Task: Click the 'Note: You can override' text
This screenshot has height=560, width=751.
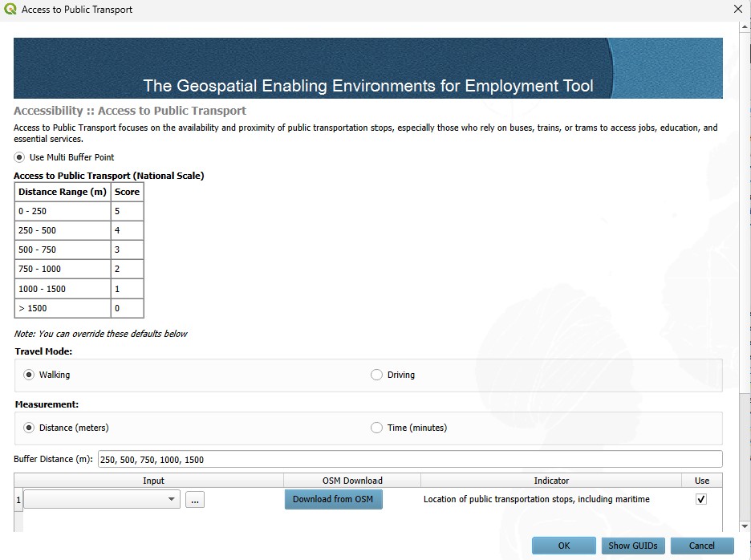Action: pyautogui.click(x=100, y=334)
